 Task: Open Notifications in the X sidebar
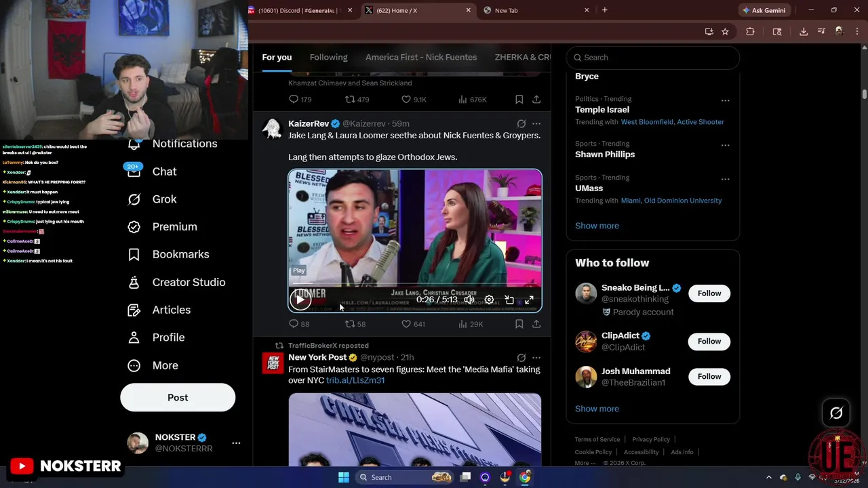[x=173, y=144]
